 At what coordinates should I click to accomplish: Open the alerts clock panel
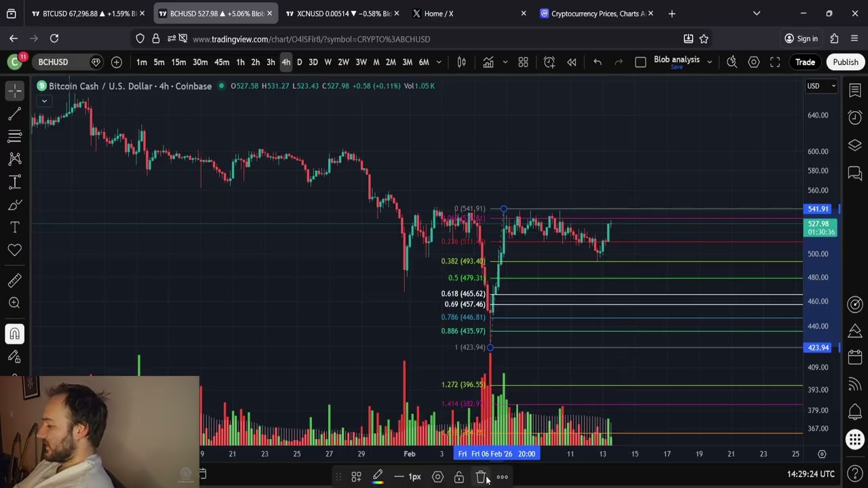854,118
